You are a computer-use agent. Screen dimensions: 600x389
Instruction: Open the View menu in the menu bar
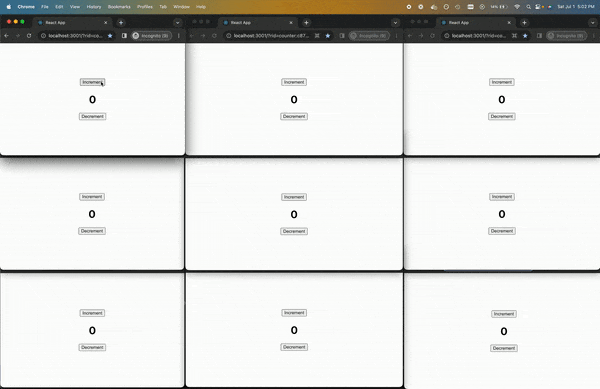pyautogui.click(x=75, y=7)
